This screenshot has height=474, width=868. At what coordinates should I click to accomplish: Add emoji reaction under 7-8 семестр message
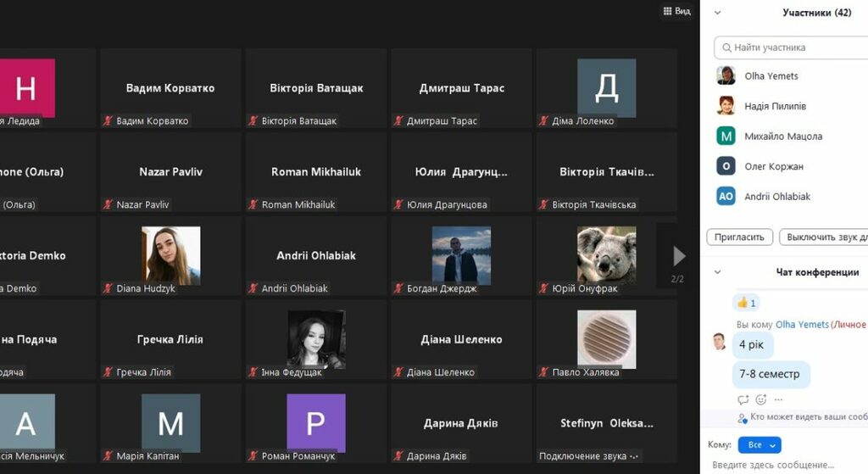click(761, 399)
